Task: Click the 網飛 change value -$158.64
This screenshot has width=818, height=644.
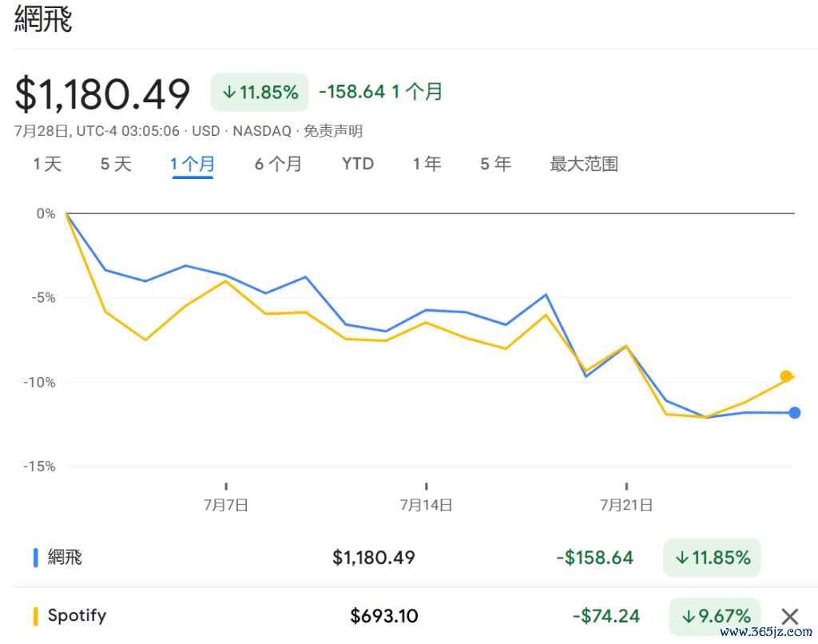Action: click(x=594, y=558)
